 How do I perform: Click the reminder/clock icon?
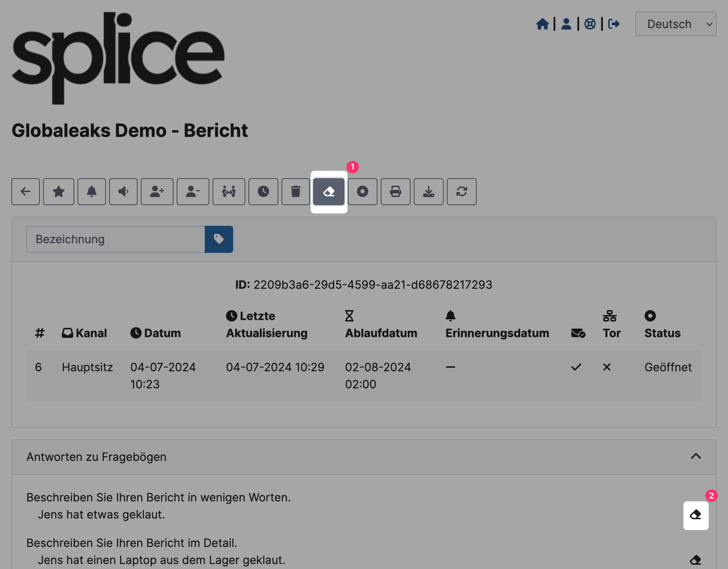coord(263,191)
